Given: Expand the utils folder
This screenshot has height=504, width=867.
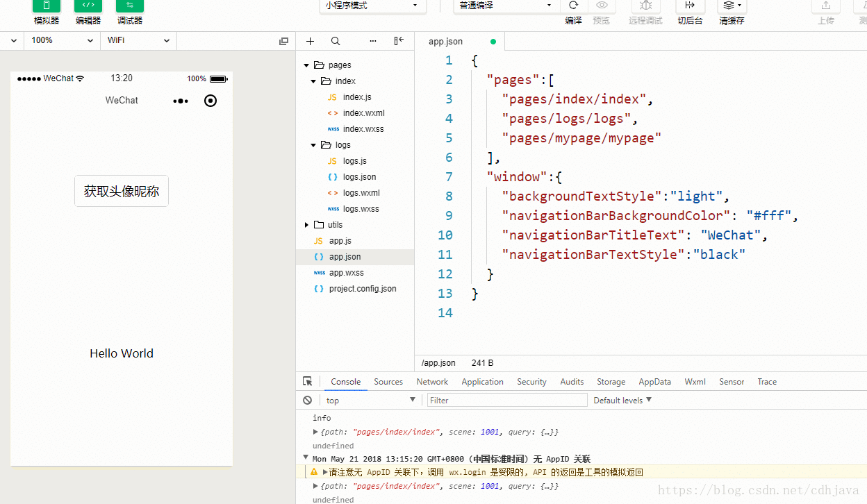Looking at the screenshot, I should (x=306, y=225).
